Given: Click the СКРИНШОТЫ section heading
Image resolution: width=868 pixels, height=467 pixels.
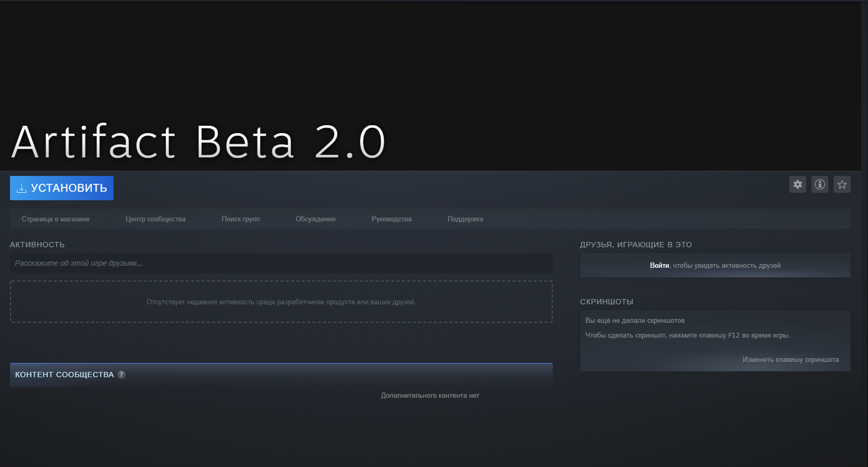Looking at the screenshot, I should [x=607, y=302].
